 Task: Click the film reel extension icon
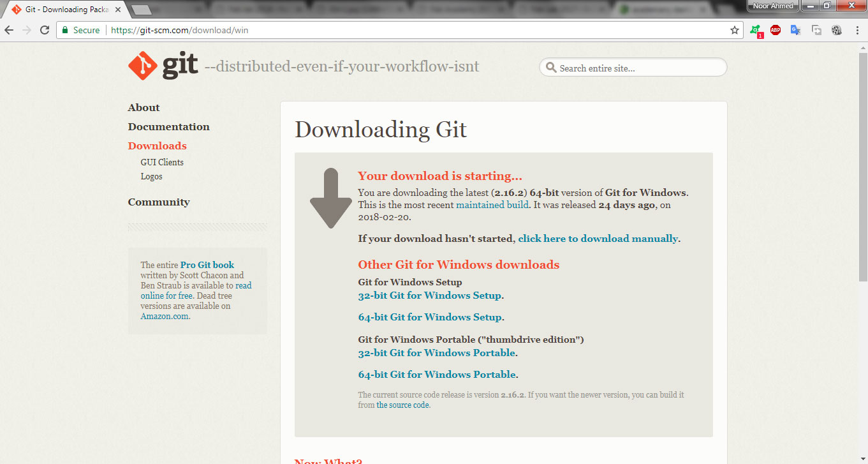837,30
